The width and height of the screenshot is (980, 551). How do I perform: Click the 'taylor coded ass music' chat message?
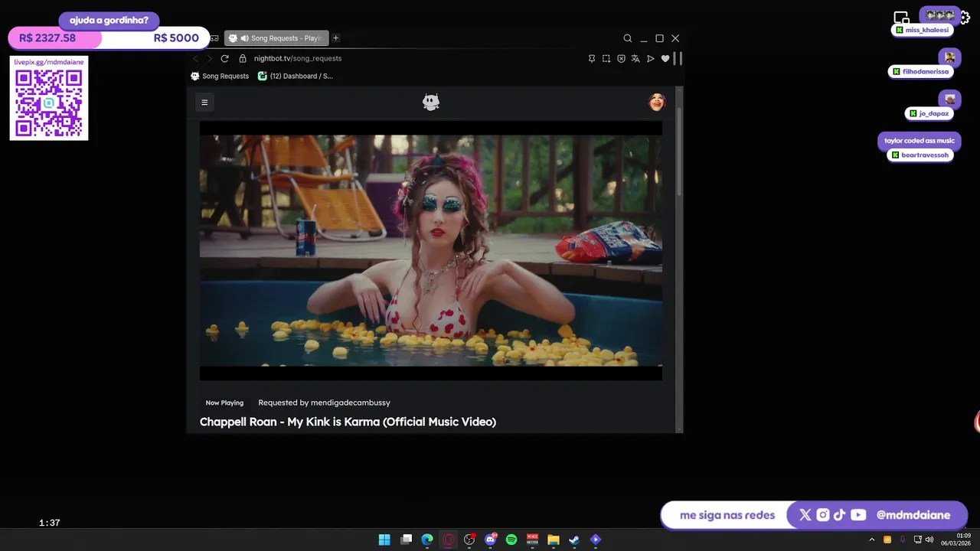919,141
